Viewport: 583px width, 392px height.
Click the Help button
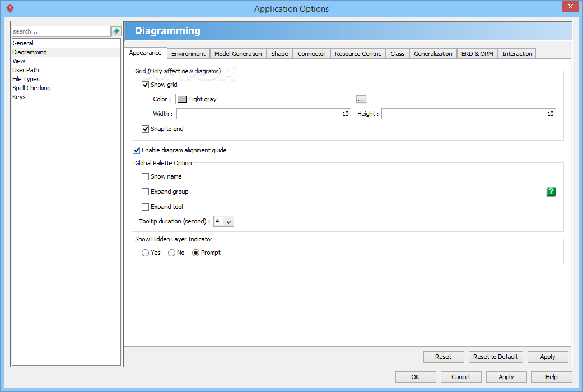(552, 377)
